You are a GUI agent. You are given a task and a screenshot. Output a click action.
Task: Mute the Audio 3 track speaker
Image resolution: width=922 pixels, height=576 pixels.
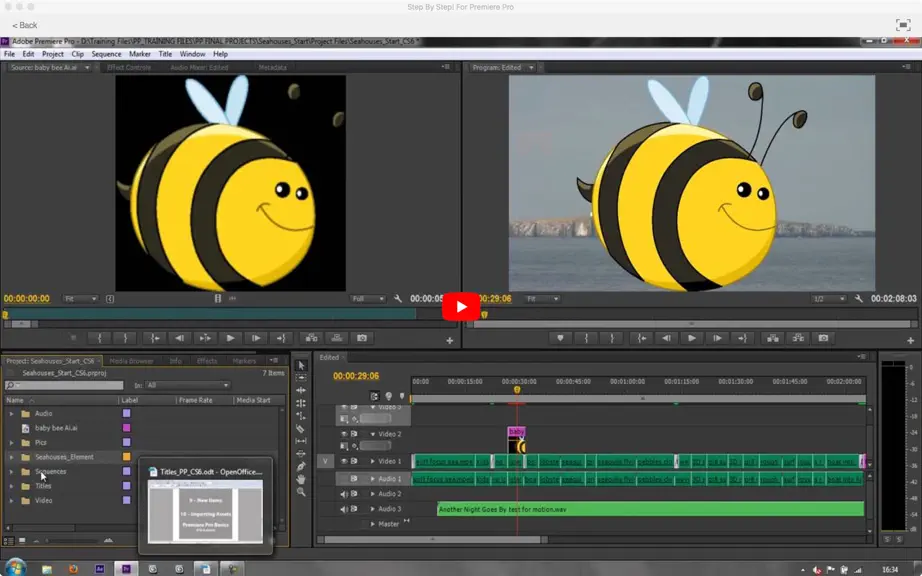[x=344, y=509]
